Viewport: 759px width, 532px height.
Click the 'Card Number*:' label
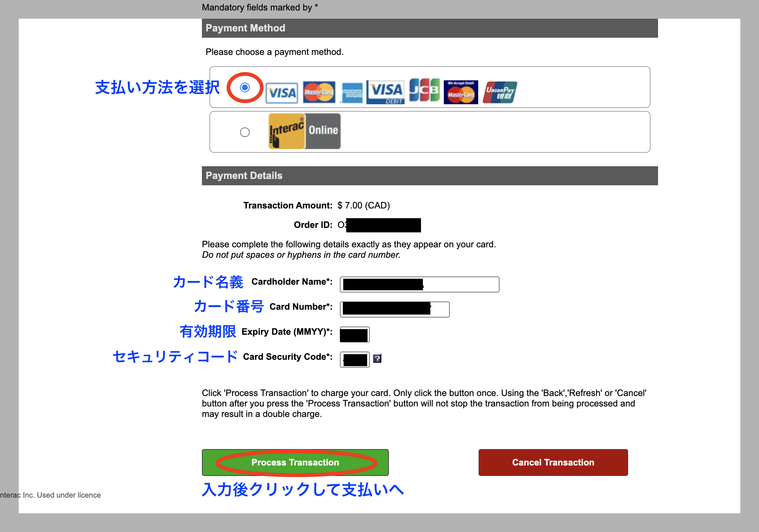tap(301, 307)
